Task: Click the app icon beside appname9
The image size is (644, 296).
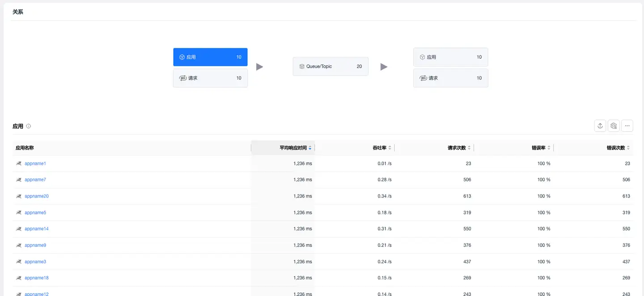Action: (x=18, y=245)
